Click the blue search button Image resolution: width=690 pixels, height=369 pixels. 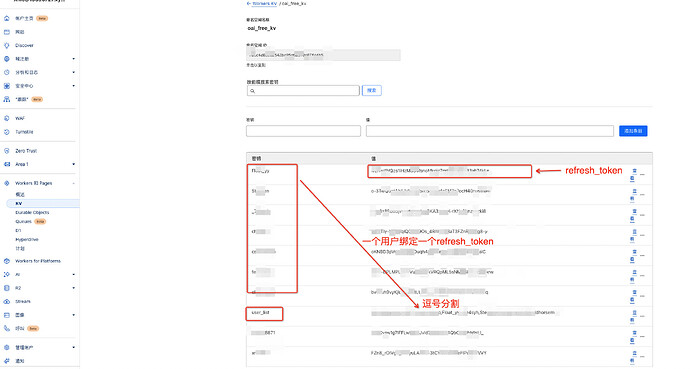(x=372, y=91)
